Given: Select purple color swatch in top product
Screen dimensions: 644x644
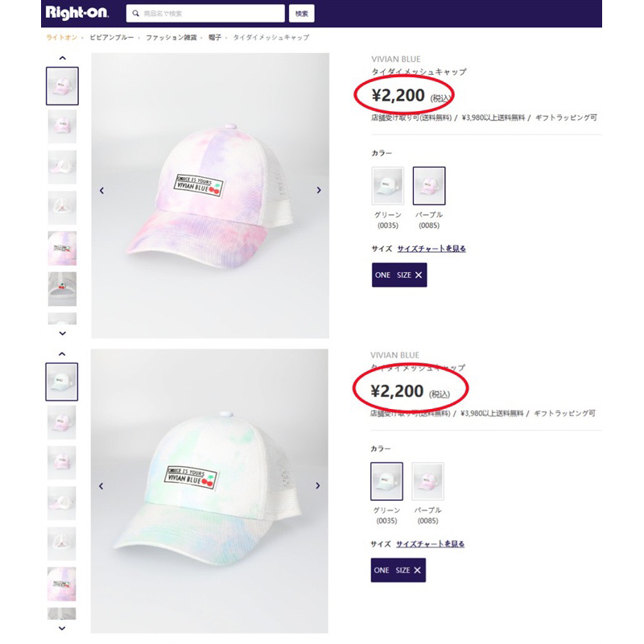Looking at the screenshot, I should [428, 186].
